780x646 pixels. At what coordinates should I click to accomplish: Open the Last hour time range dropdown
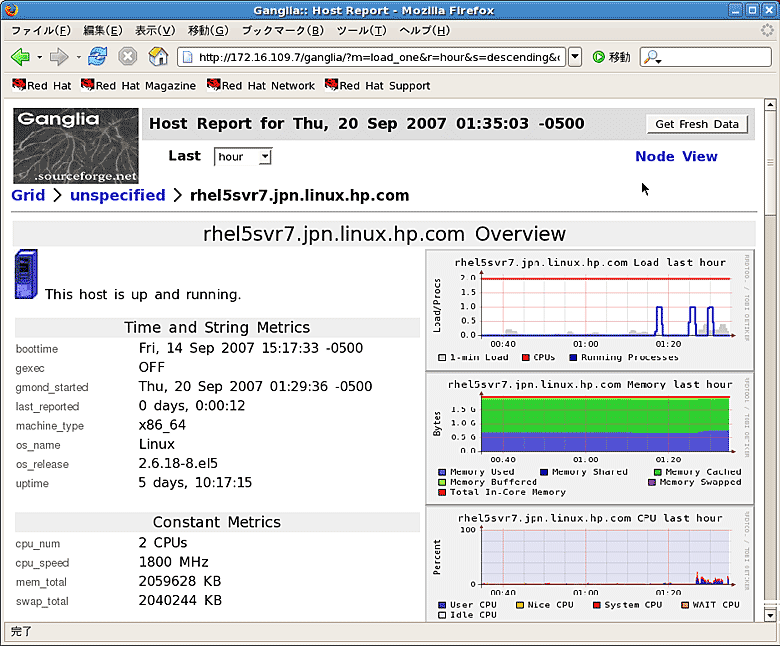pyautogui.click(x=243, y=157)
